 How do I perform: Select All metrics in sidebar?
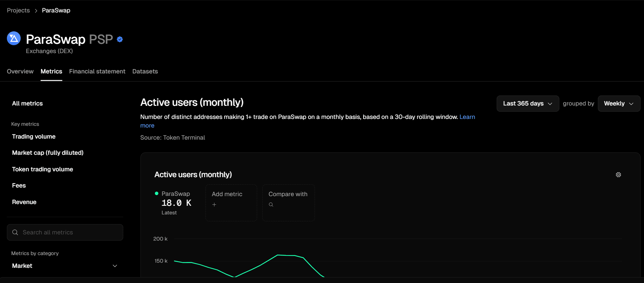[27, 103]
